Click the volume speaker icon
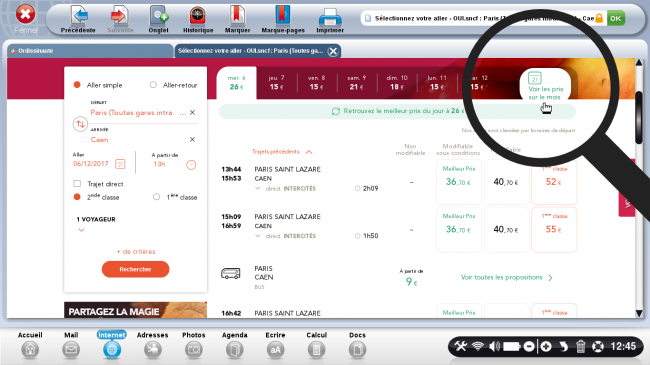 (x=494, y=346)
